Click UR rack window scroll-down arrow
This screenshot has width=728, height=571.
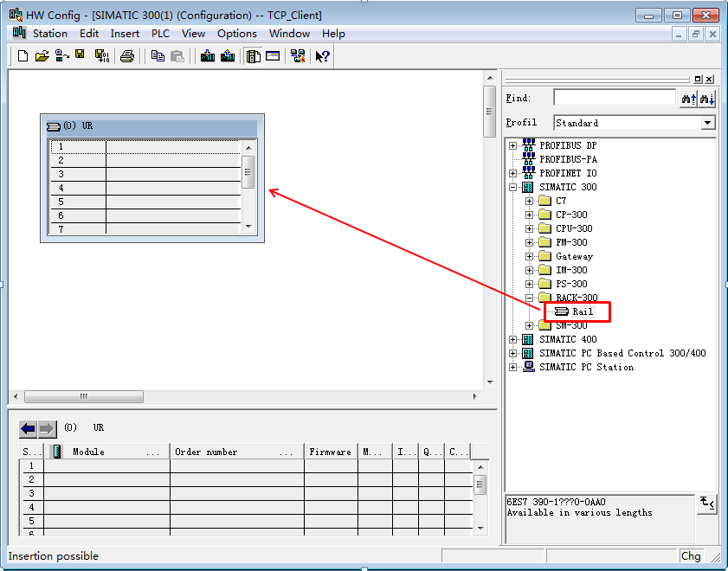(248, 227)
